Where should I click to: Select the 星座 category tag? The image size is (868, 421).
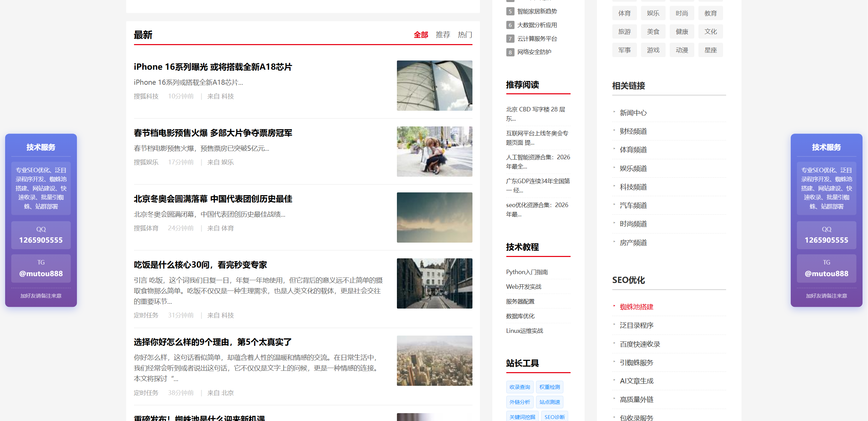(x=710, y=50)
